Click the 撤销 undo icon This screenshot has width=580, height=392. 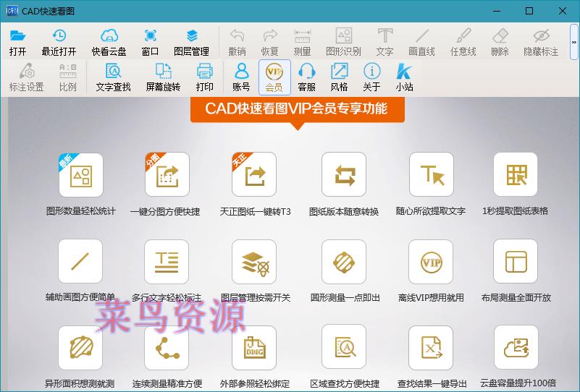click(237, 42)
